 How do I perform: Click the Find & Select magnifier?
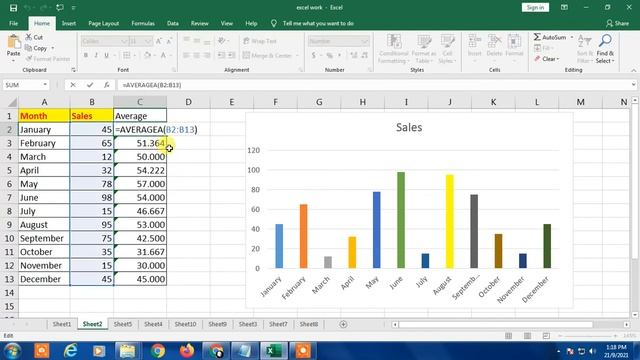(605, 41)
